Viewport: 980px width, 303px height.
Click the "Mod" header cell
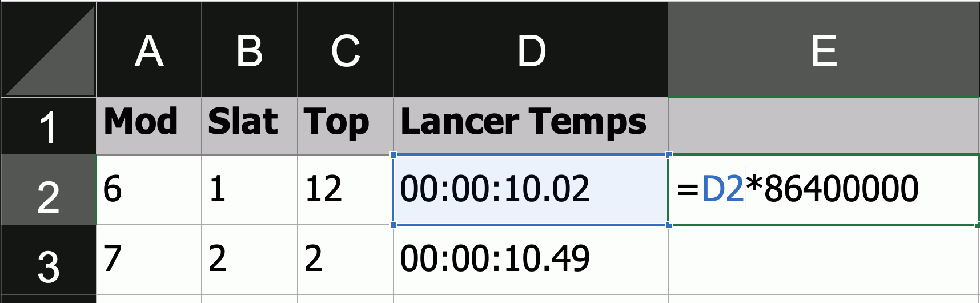[149, 126]
